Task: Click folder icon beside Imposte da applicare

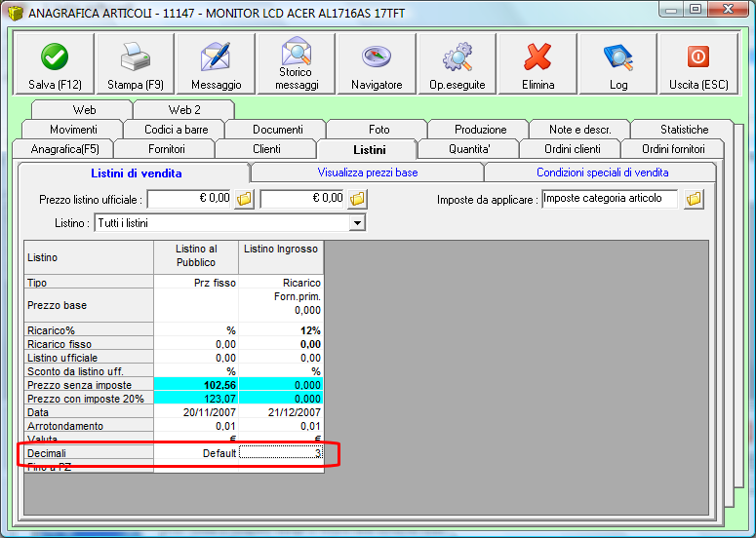Action: [x=694, y=199]
